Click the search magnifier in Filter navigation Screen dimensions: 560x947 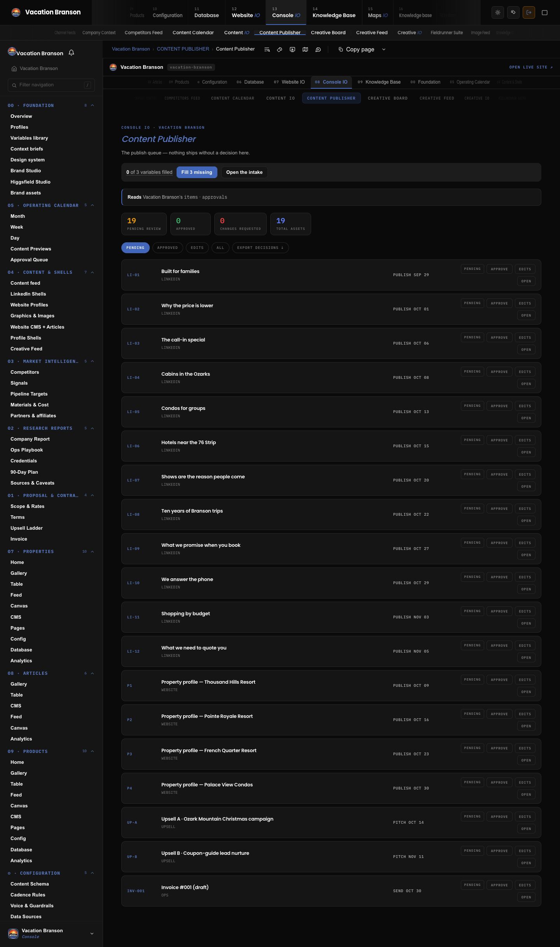(x=14, y=85)
